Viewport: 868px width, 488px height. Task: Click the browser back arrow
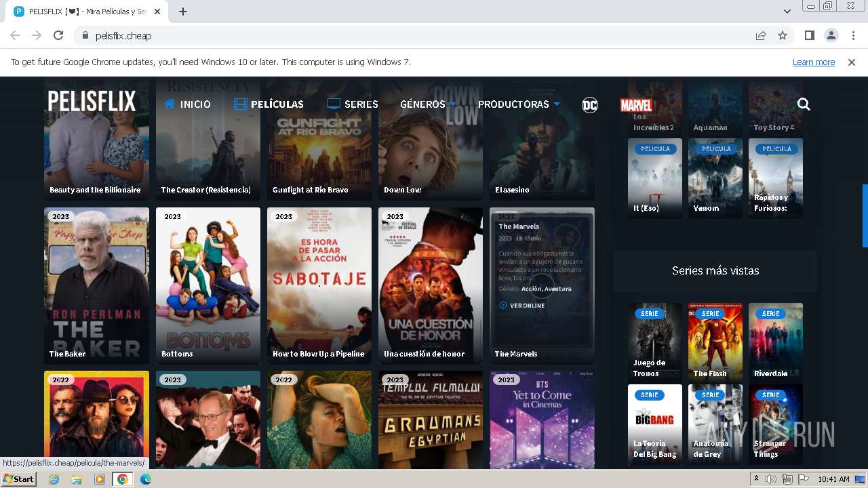[x=15, y=35]
